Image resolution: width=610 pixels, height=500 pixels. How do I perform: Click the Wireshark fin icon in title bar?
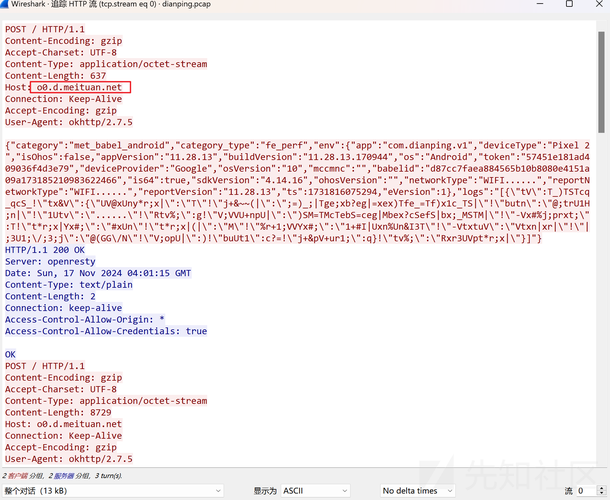4,4
